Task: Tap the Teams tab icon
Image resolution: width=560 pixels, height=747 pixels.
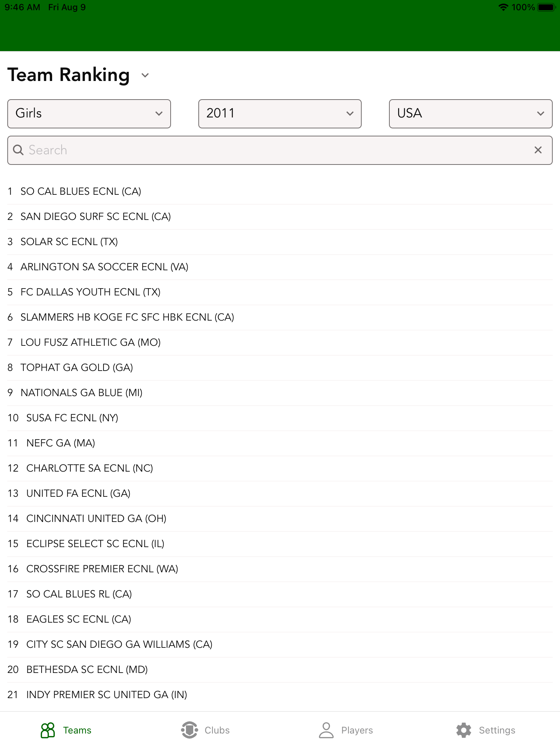Action: coord(48,730)
